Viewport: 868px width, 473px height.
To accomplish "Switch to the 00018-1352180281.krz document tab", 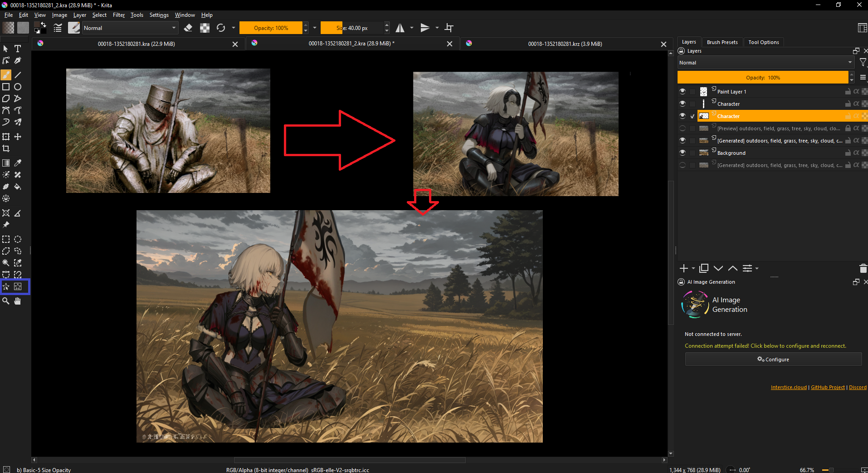I will tap(565, 44).
